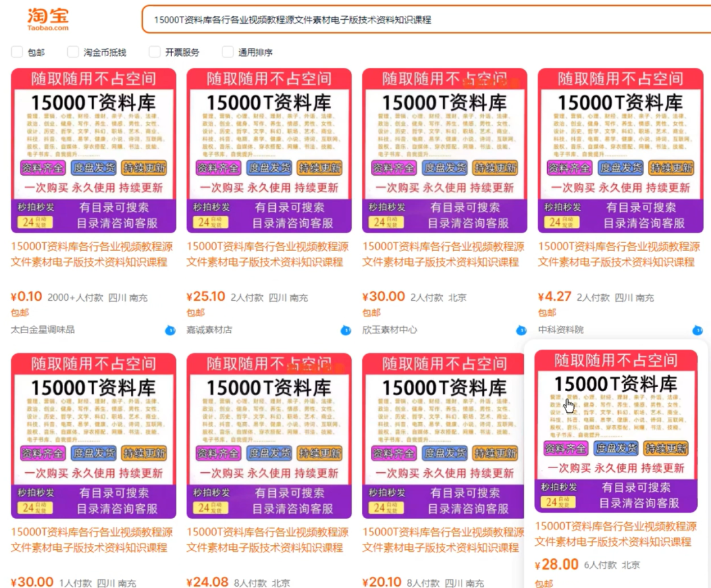Click 6人付款 北京 text
This screenshot has height=588, width=711.
point(612,565)
